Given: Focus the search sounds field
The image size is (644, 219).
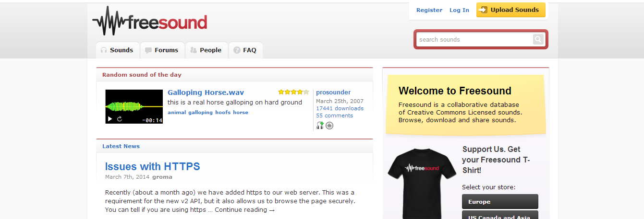Looking at the screenshot, I should [474, 39].
